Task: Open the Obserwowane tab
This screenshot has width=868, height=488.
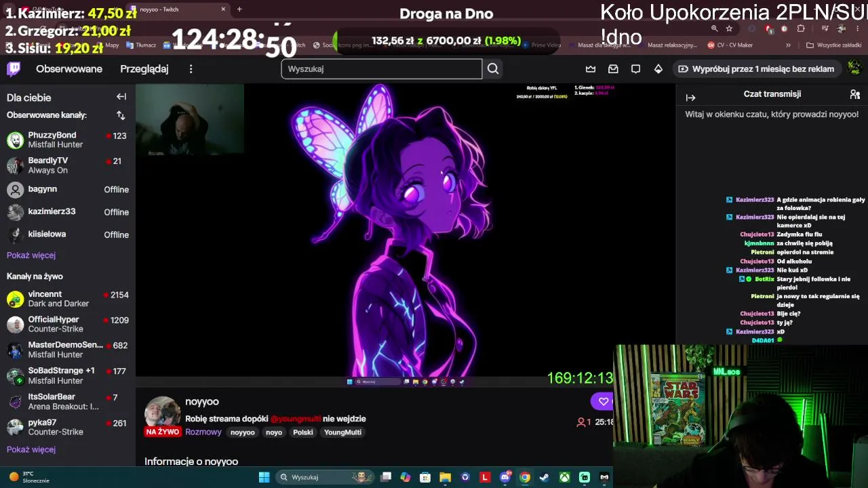Action: pos(69,69)
